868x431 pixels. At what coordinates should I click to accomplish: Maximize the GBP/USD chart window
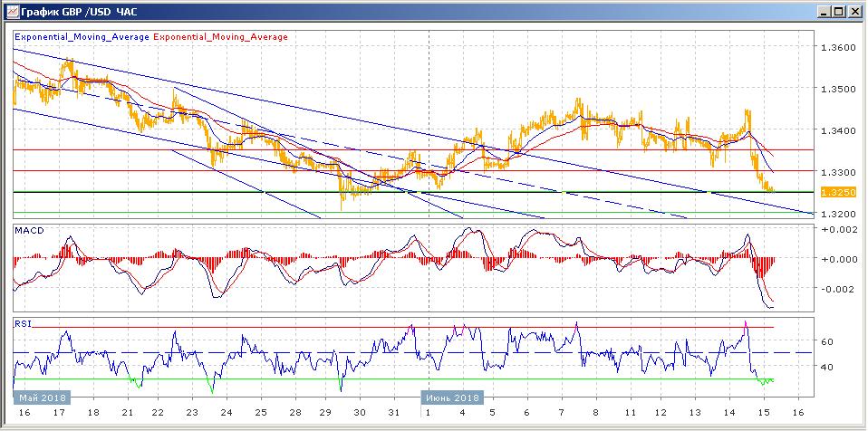(x=840, y=11)
